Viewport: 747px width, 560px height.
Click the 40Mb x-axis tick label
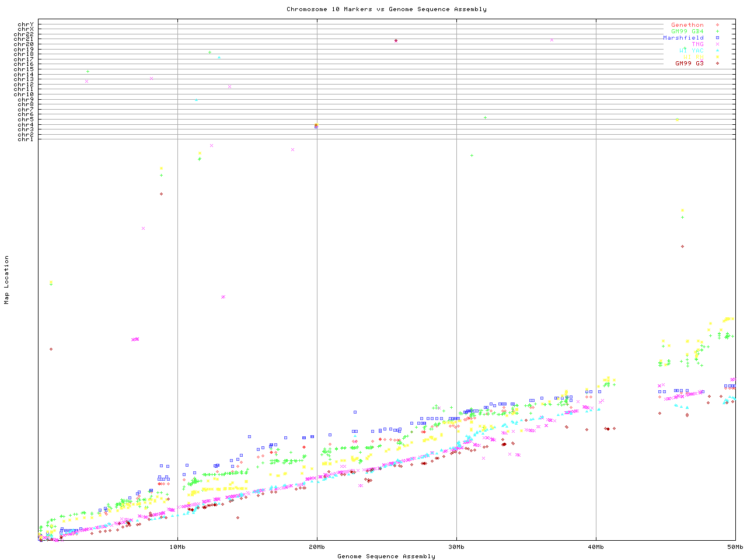(596, 547)
